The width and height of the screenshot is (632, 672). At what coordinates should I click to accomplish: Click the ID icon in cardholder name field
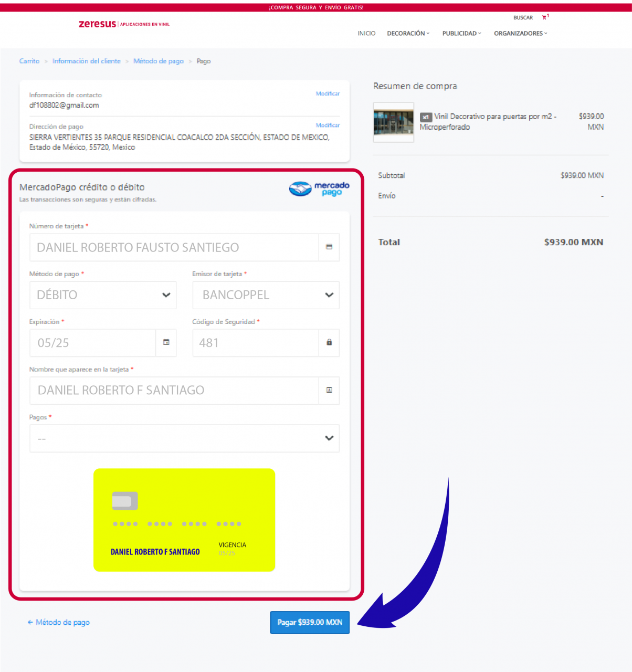[x=329, y=390]
